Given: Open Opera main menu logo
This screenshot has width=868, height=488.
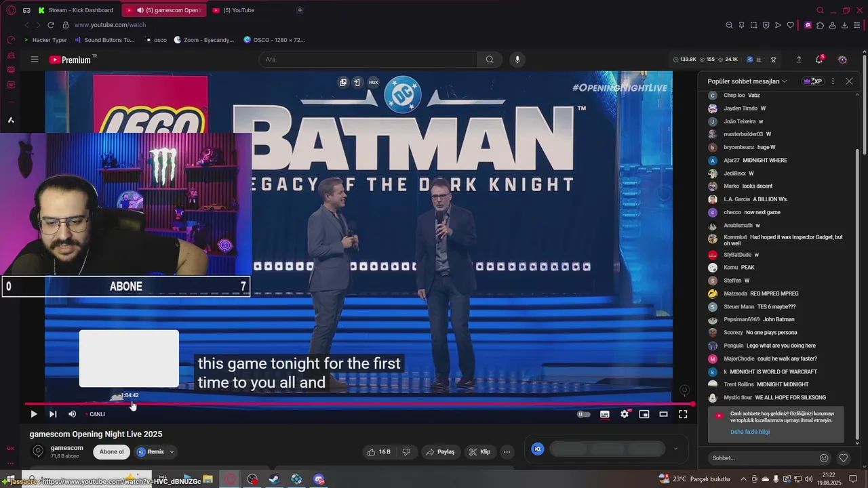Looking at the screenshot, I should 11,10.
